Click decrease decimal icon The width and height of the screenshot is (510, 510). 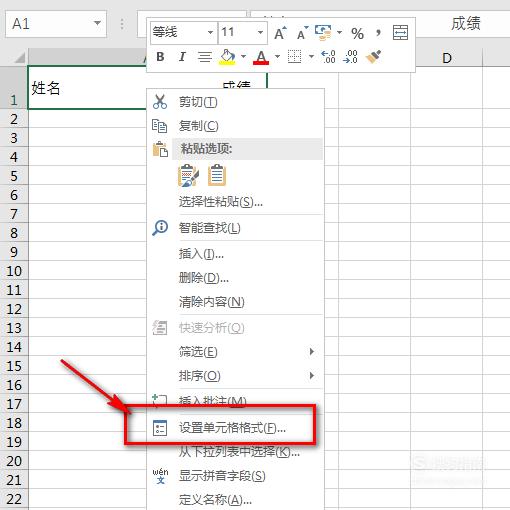(350, 57)
